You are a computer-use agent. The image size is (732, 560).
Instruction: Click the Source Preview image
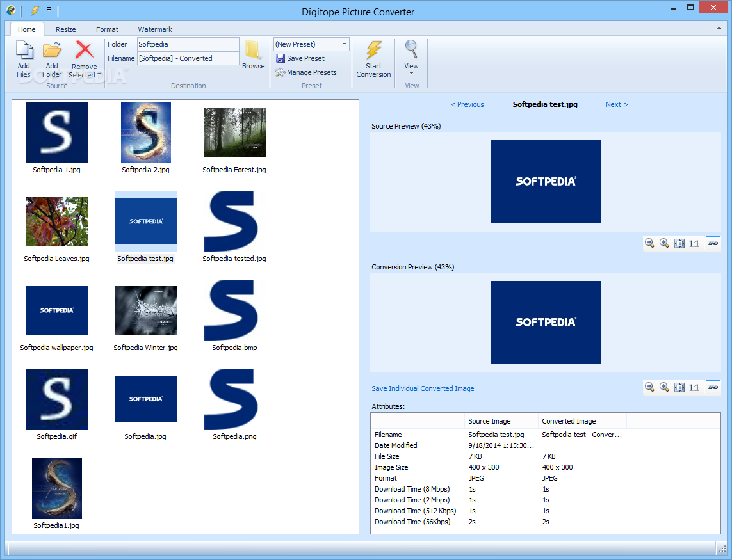point(546,182)
